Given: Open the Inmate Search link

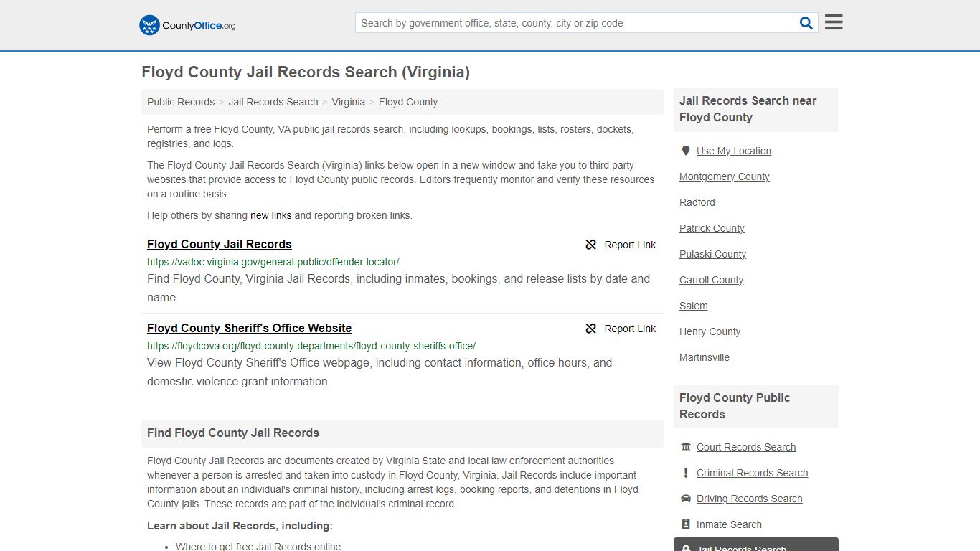Looking at the screenshot, I should 729,524.
